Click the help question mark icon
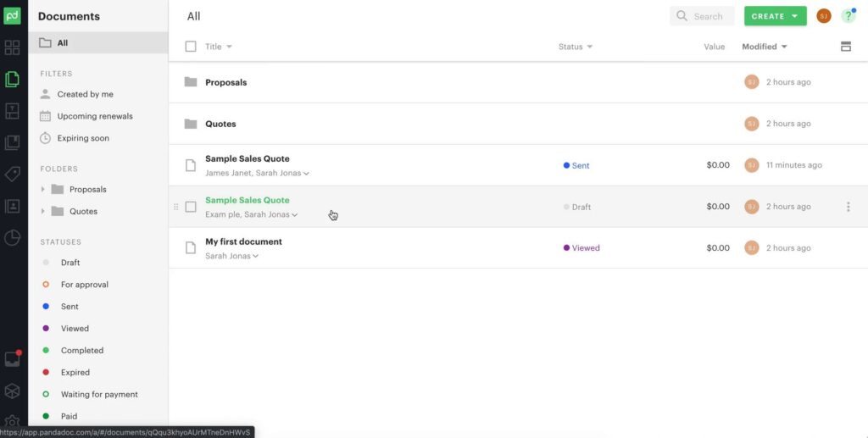 pos(848,16)
